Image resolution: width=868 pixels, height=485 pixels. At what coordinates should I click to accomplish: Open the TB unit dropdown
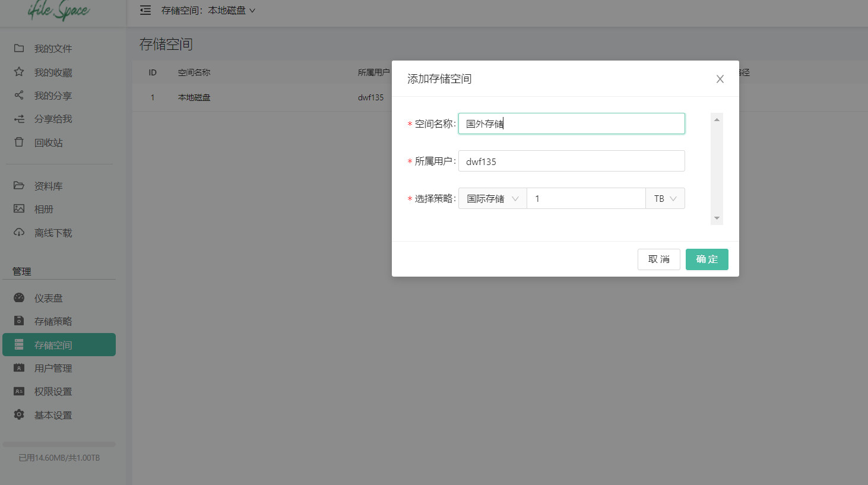pos(665,198)
